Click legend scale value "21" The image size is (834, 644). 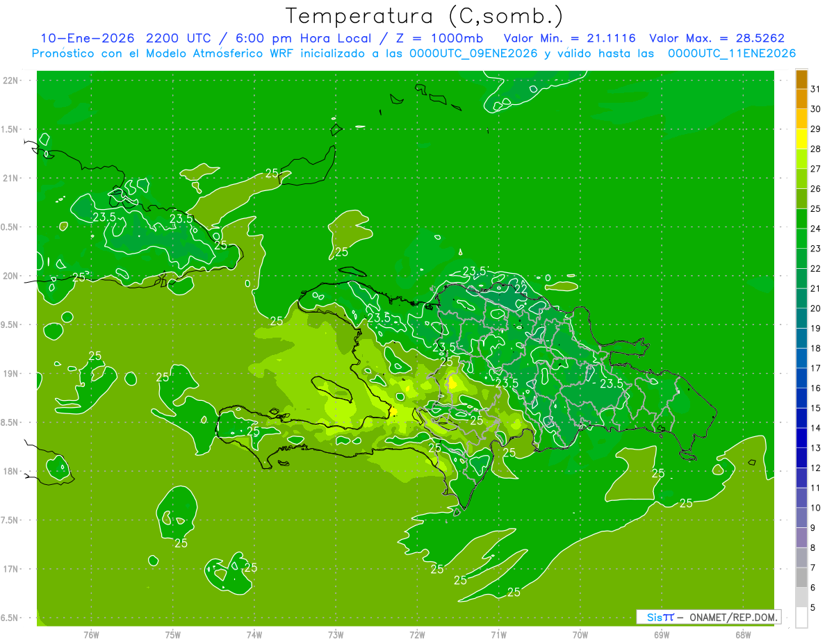click(x=816, y=288)
